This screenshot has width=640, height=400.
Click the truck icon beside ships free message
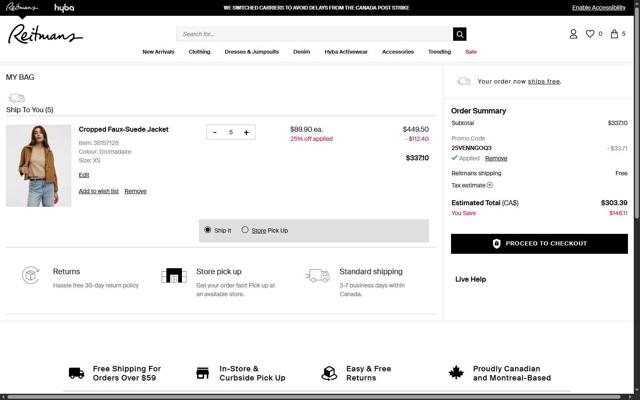(464, 81)
